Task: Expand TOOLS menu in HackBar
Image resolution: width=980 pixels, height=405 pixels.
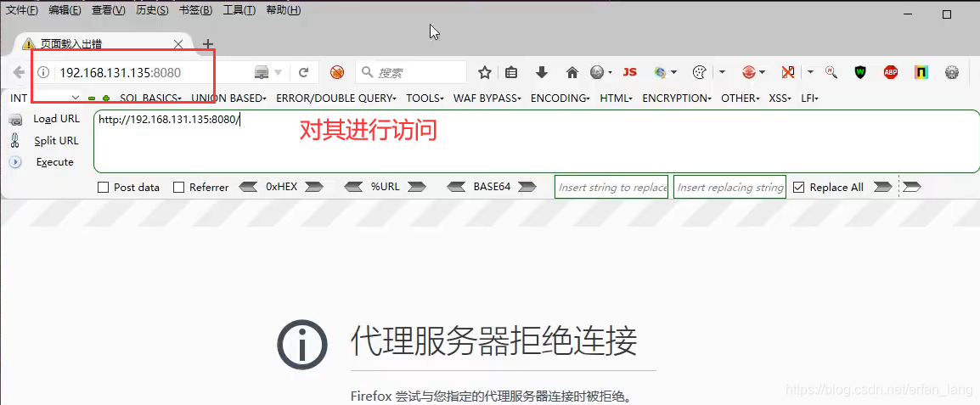Action: 425,98
